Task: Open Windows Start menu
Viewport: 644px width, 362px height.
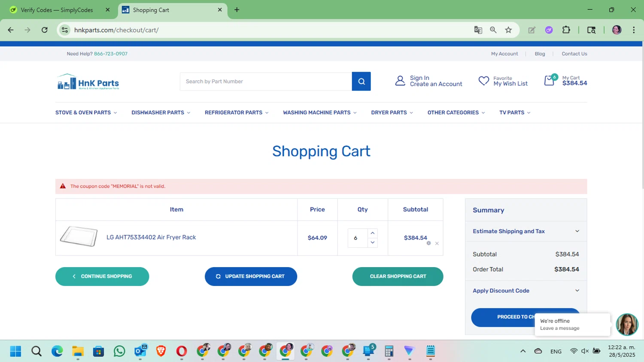Action: [x=15, y=351]
